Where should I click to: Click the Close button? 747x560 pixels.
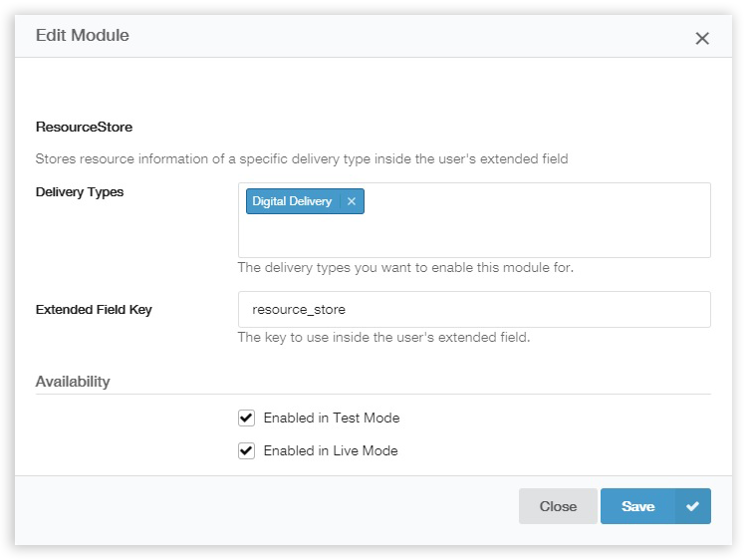click(558, 506)
